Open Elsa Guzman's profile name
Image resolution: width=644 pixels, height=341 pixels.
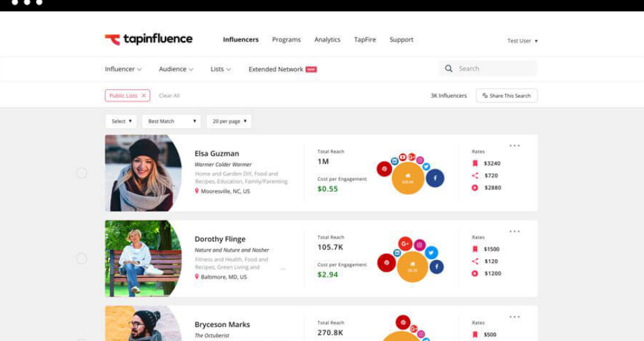217,153
